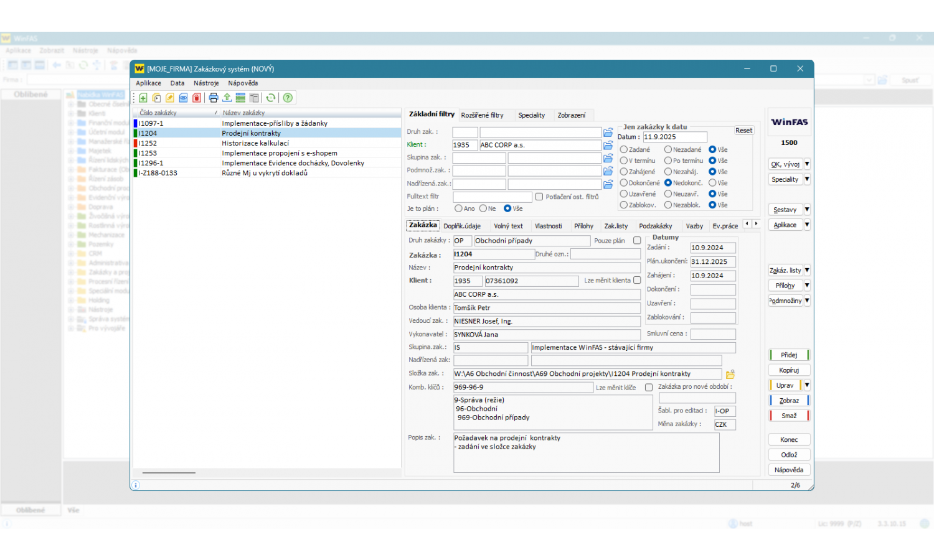Click the green add new record toolbar icon
934x560 pixels.
coord(143,98)
